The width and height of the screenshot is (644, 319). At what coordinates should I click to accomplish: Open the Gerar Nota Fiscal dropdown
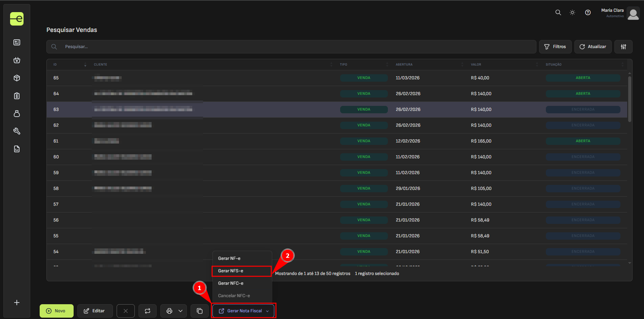(x=244, y=311)
